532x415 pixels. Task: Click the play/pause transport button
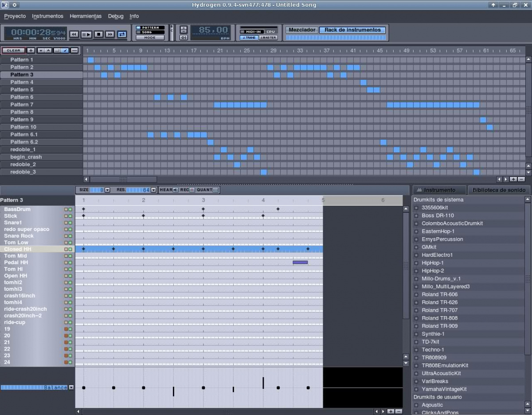pos(86,34)
